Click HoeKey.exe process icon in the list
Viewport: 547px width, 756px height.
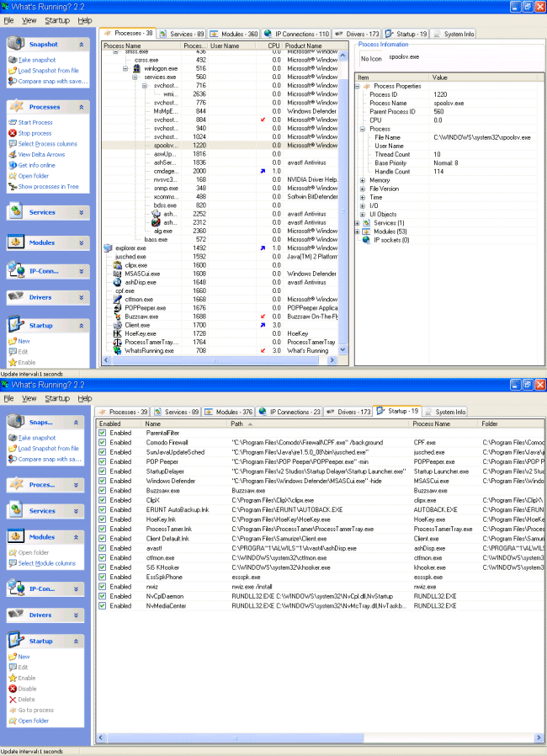coord(117,333)
